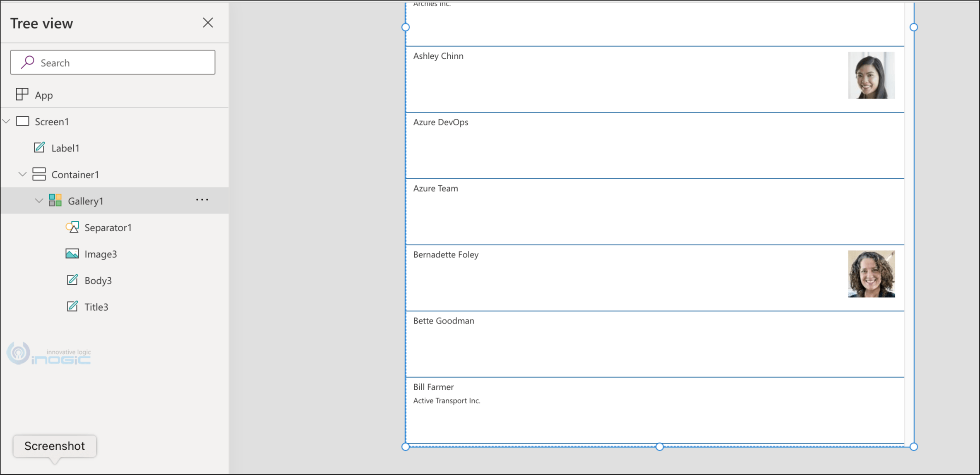This screenshot has height=475, width=980.
Task: Click the Separator1 shape icon
Action: 72,227
